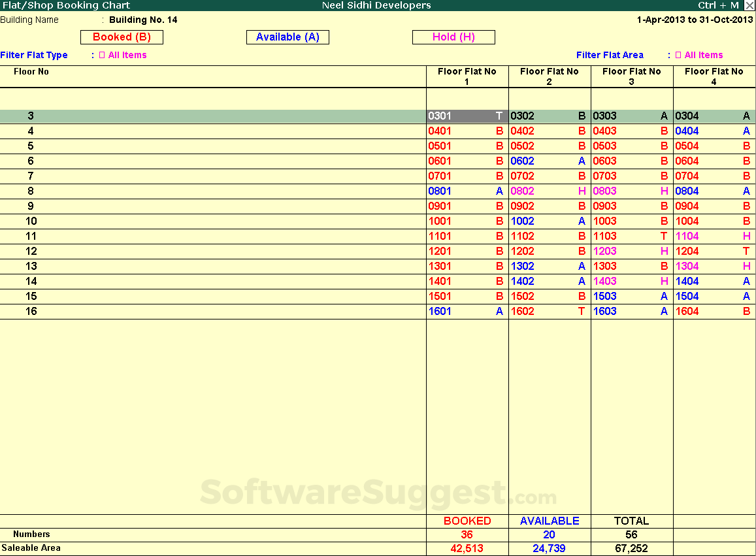Click the Hold (H) filter button
The width and height of the screenshot is (756, 556).
(x=453, y=37)
